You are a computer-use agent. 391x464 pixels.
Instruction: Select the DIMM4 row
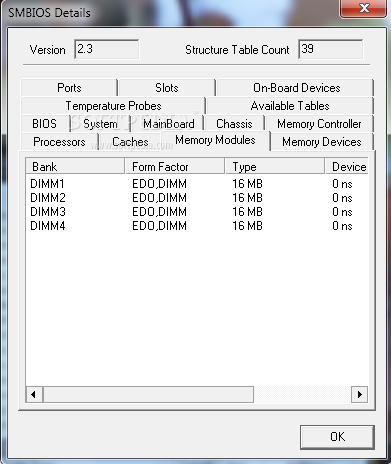point(197,226)
